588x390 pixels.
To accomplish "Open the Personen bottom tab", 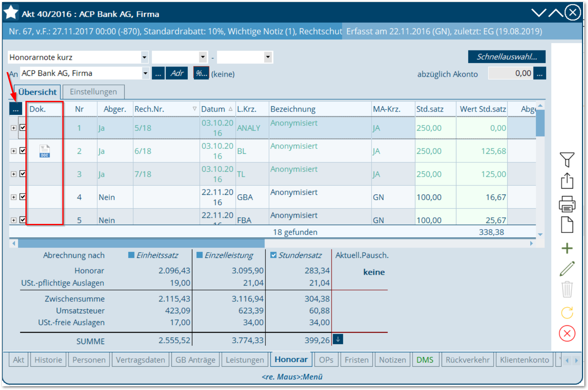I will click(89, 360).
